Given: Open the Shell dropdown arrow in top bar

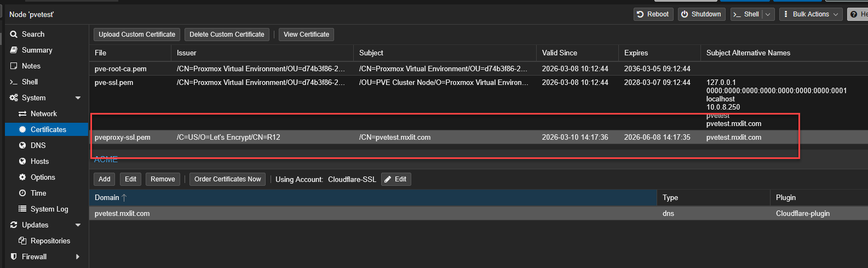Looking at the screenshot, I should pos(768,14).
